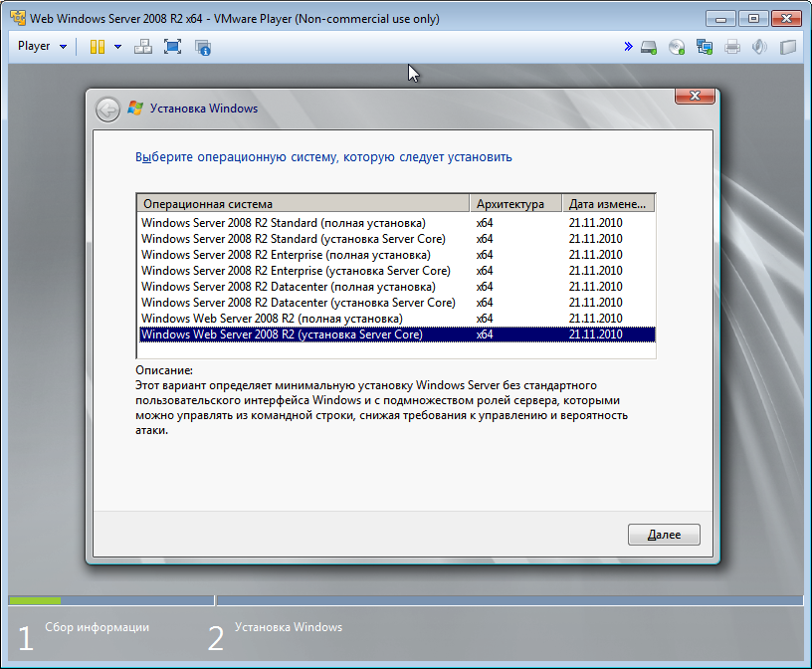812x669 pixels.
Task: Show more devices chevron
Action: point(628,47)
